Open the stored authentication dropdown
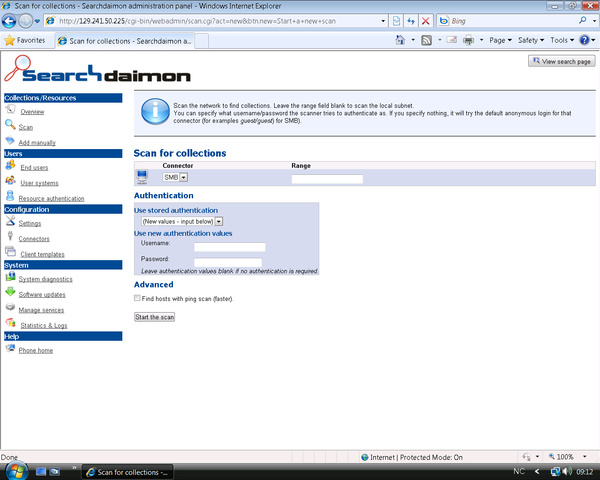 tap(218, 221)
